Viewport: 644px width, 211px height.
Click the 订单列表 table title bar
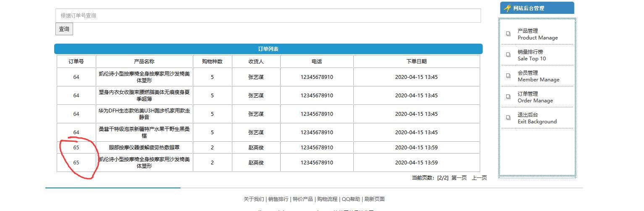click(268, 49)
